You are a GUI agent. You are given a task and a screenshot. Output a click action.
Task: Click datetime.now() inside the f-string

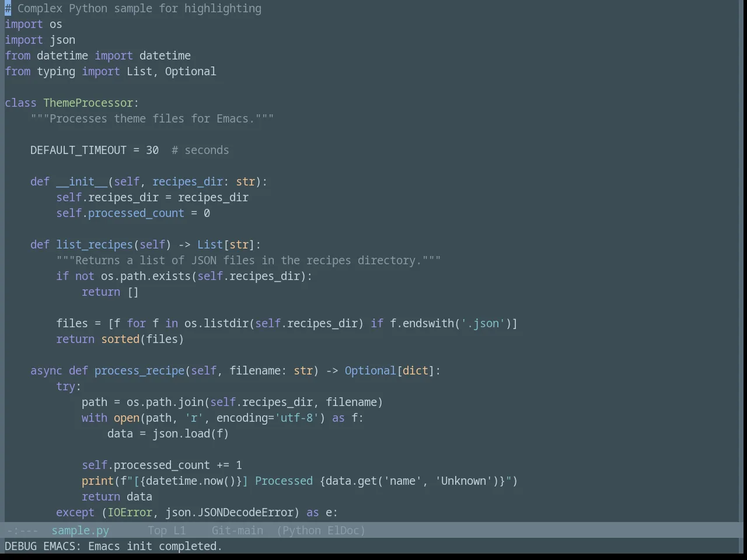pyautogui.click(x=191, y=481)
